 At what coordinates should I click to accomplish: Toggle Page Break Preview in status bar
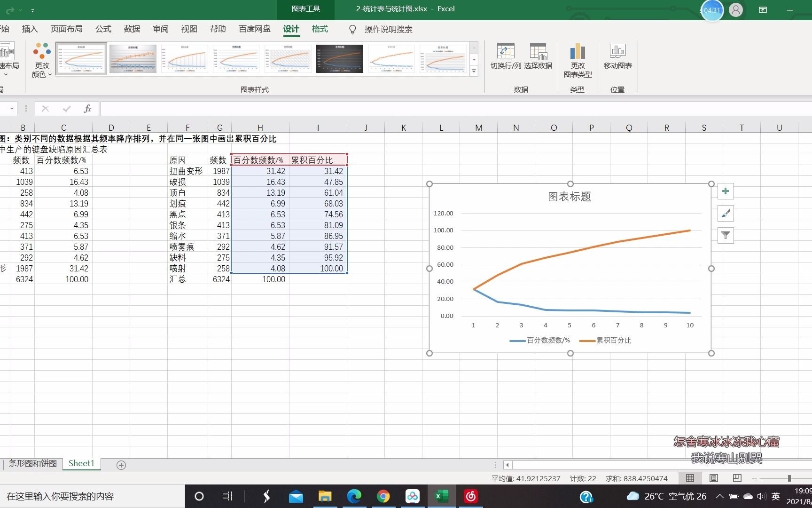coord(737,478)
